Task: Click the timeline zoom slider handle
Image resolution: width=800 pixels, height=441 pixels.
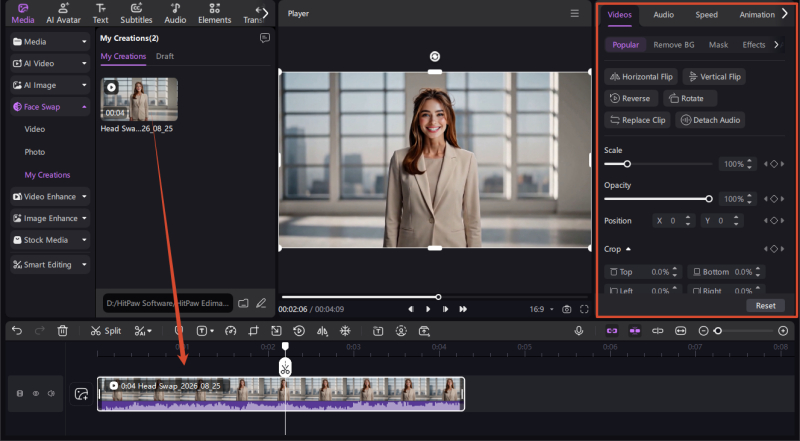Action: tap(718, 331)
